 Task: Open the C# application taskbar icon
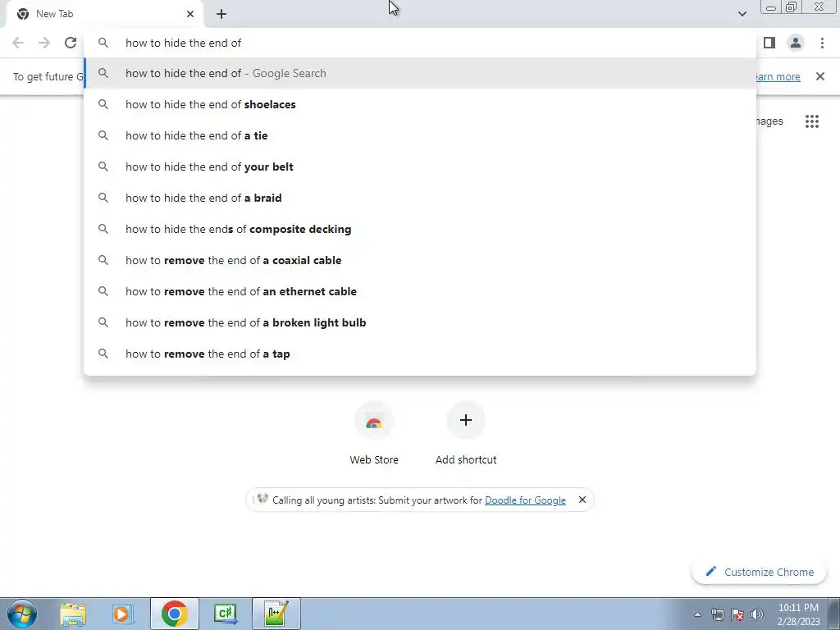pyautogui.click(x=225, y=614)
